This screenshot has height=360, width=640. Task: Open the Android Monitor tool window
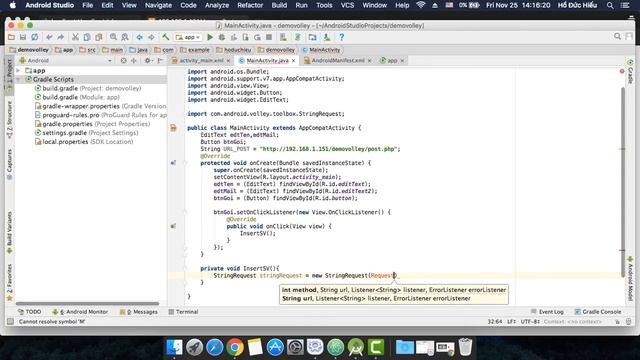80,311
